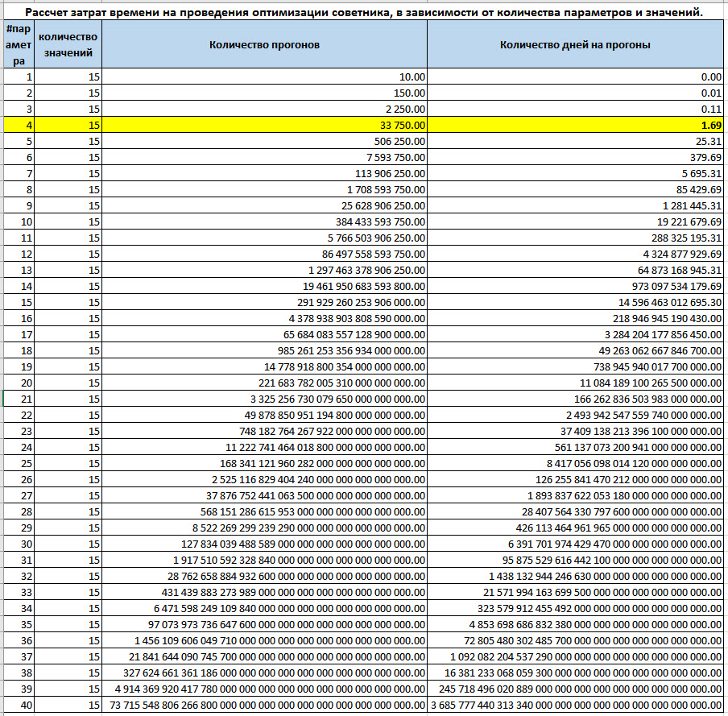Select cell starting '72 805 480 302 485 700'
Image resolution: width=728 pixels, height=716 pixels.
[x=575, y=640]
